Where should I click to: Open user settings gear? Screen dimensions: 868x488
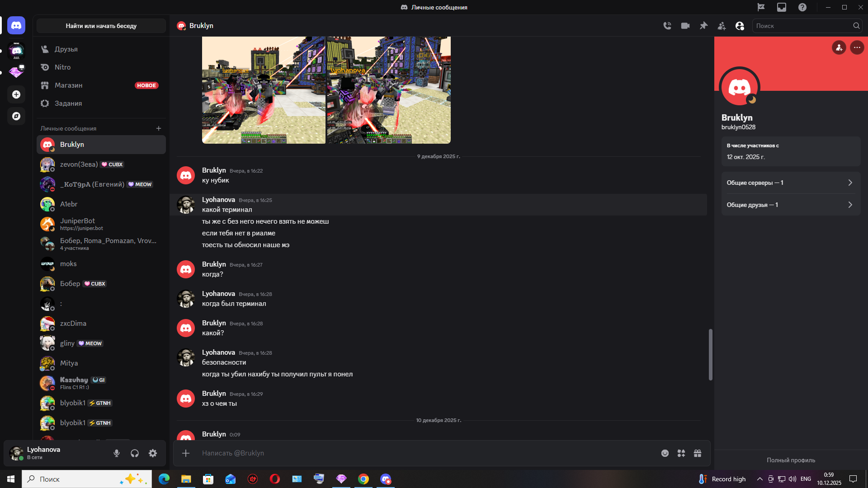[153, 453]
